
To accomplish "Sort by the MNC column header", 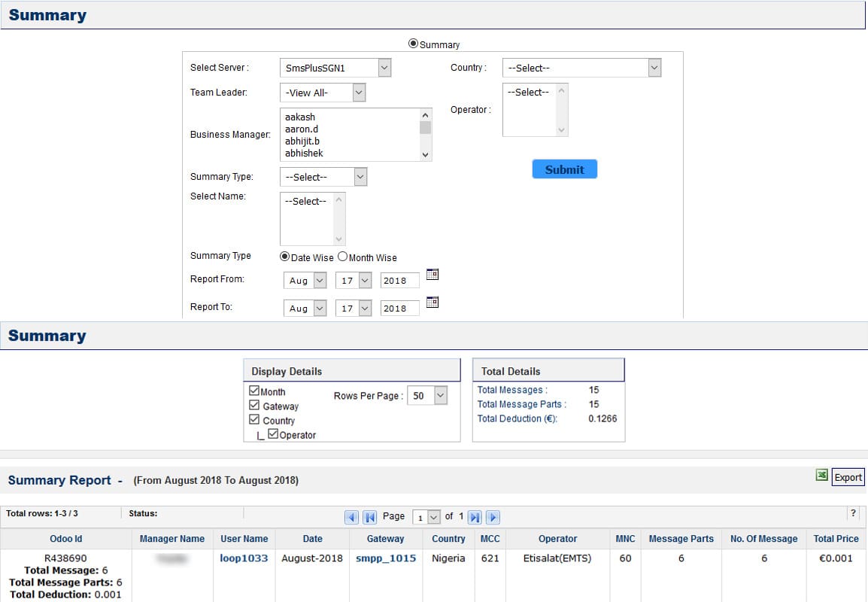I will [x=626, y=538].
